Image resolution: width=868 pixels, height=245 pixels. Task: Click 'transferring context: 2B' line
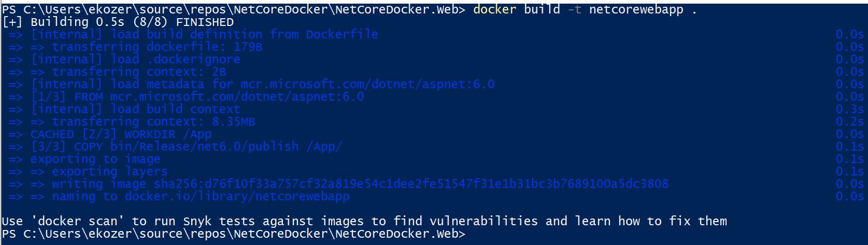[x=139, y=72]
